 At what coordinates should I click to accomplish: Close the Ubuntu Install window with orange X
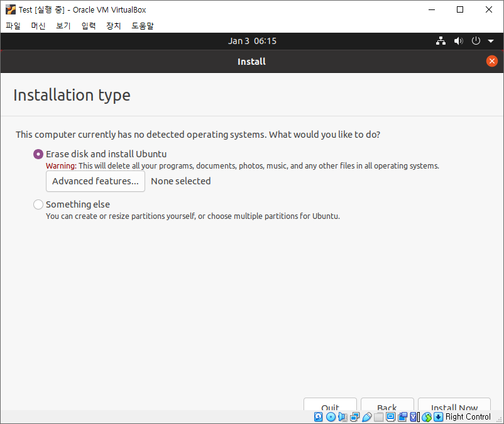click(x=492, y=61)
